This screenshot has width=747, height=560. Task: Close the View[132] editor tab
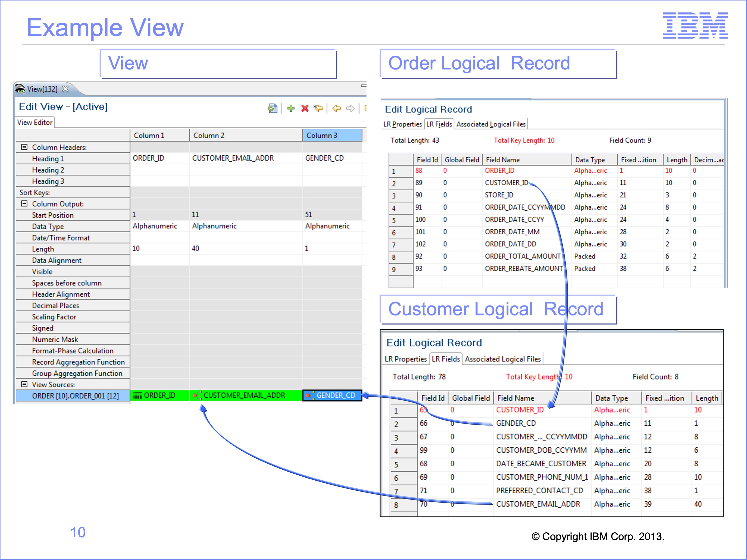tap(66, 89)
